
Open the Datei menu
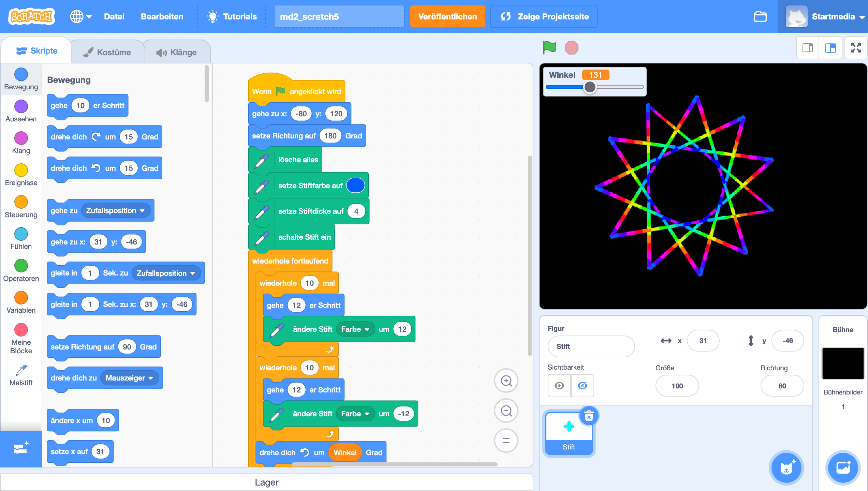[114, 16]
